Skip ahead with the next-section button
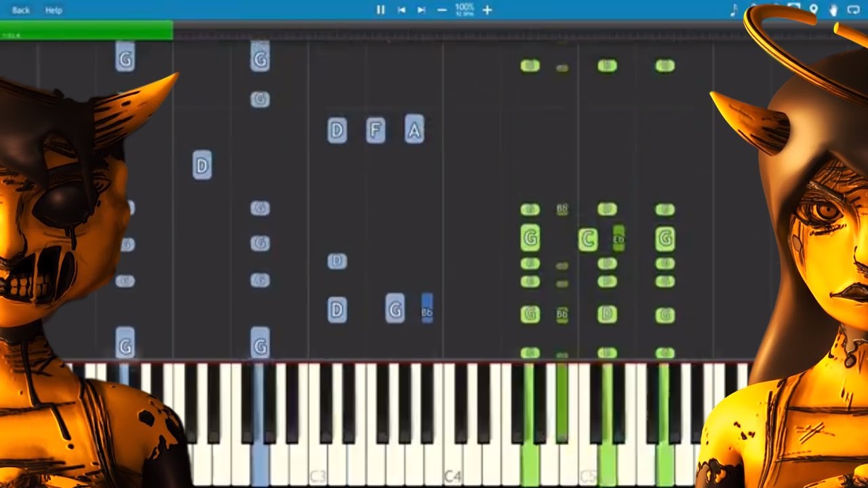Screen dimensions: 868x488 click(x=421, y=9)
